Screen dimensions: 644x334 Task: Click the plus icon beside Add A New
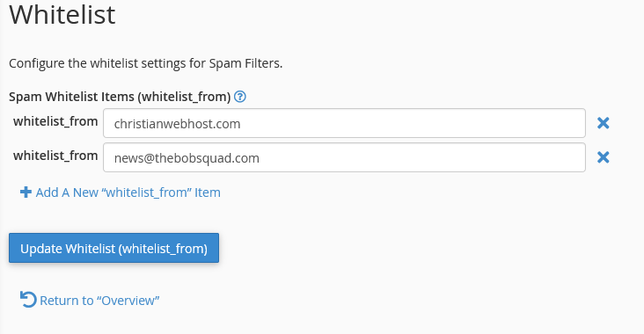26,192
